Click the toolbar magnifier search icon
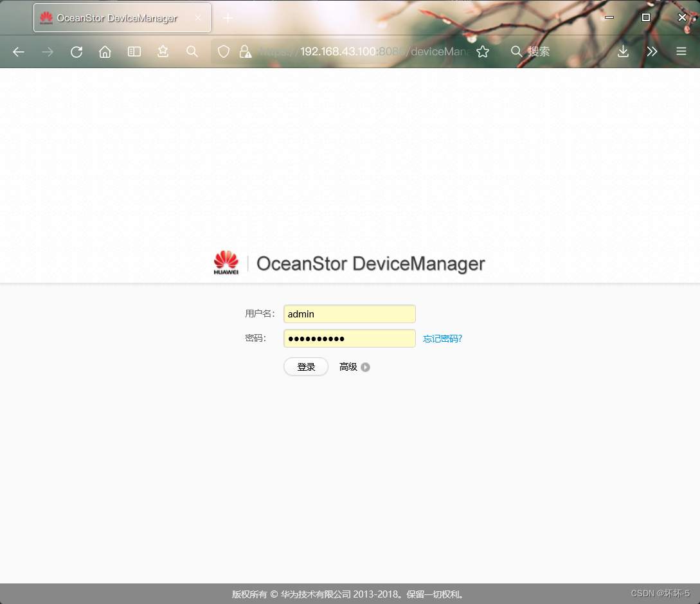This screenshot has height=604, width=700. click(x=192, y=52)
